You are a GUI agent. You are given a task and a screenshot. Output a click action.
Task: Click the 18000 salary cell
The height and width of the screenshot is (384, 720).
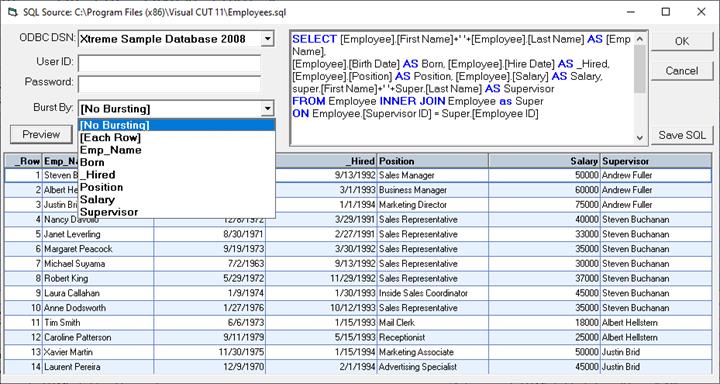[545, 322]
